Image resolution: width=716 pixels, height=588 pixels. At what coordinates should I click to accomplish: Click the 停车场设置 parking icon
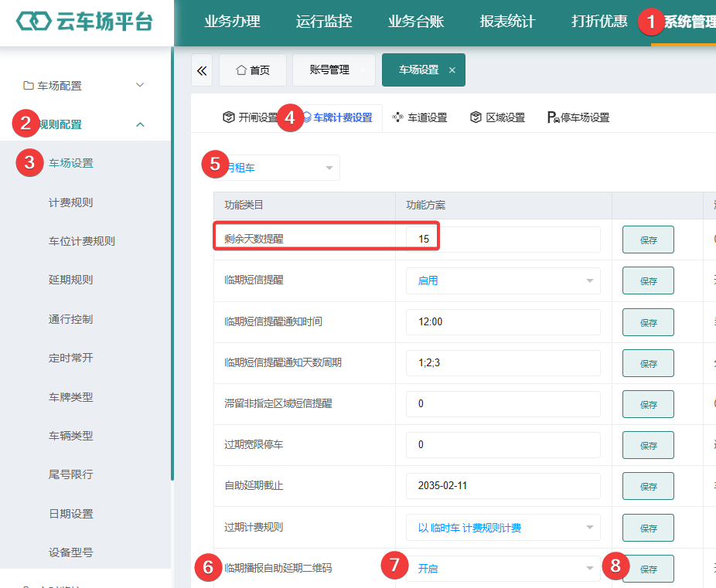click(554, 117)
